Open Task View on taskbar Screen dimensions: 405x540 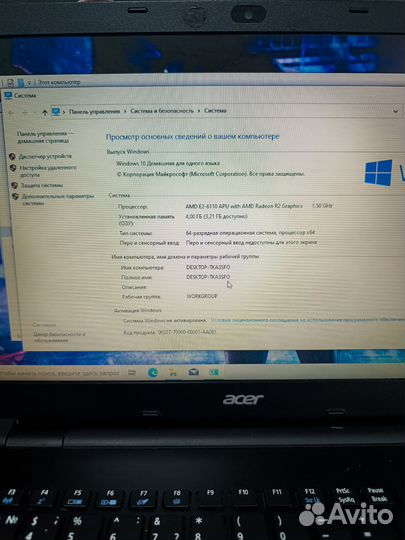[132, 373]
